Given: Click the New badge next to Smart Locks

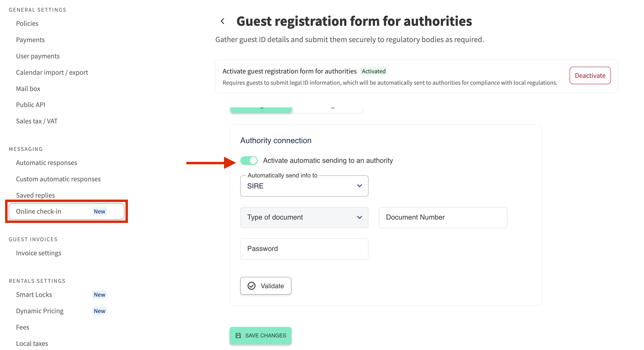Looking at the screenshot, I should [99, 295].
